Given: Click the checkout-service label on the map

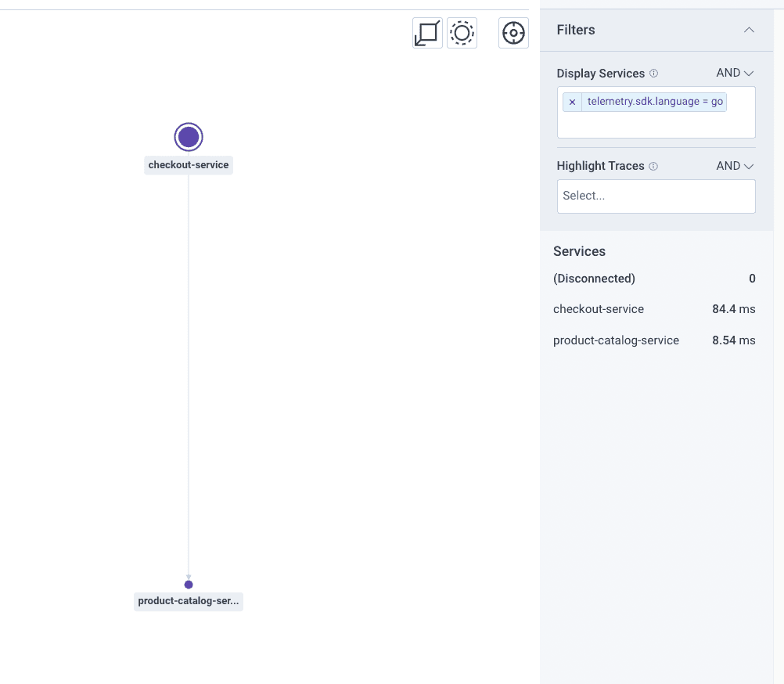Looking at the screenshot, I should (x=189, y=165).
